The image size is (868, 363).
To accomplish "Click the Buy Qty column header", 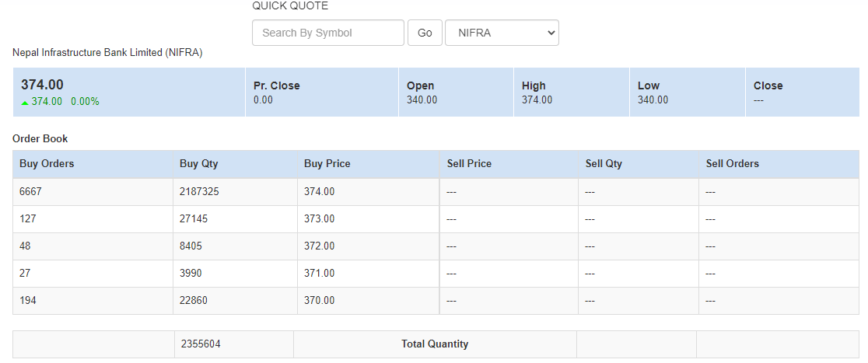I will click(199, 164).
